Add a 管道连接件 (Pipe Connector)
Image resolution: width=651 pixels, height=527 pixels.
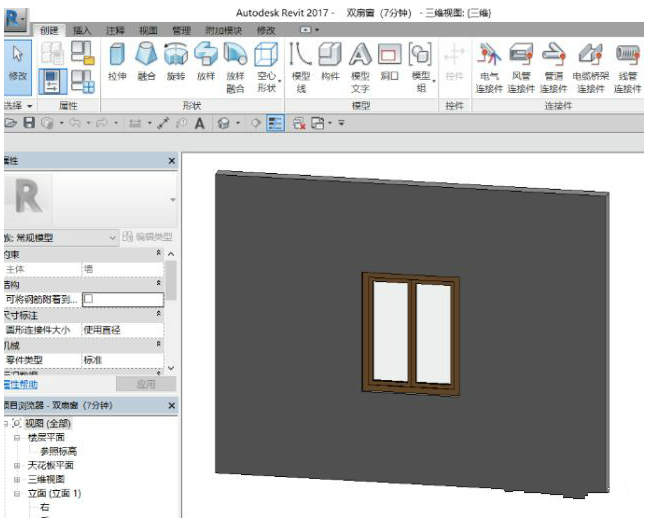coord(553,68)
